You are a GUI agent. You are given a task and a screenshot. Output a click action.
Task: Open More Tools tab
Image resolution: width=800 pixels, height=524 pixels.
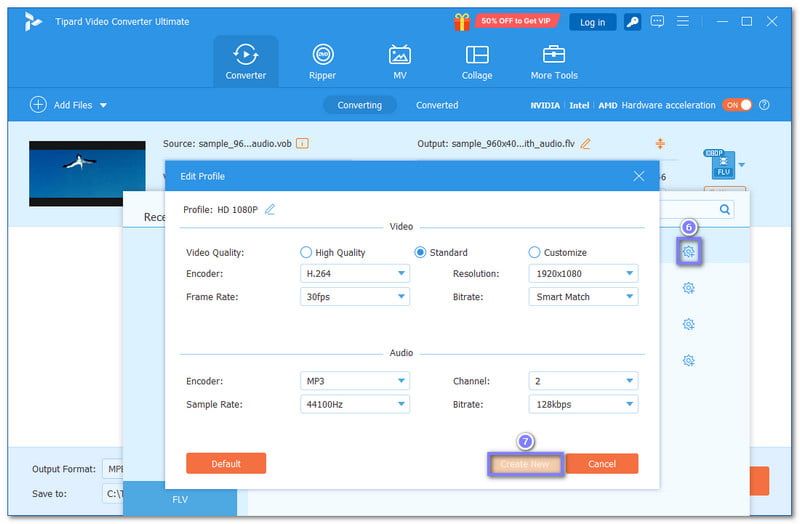tap(554, 61)
